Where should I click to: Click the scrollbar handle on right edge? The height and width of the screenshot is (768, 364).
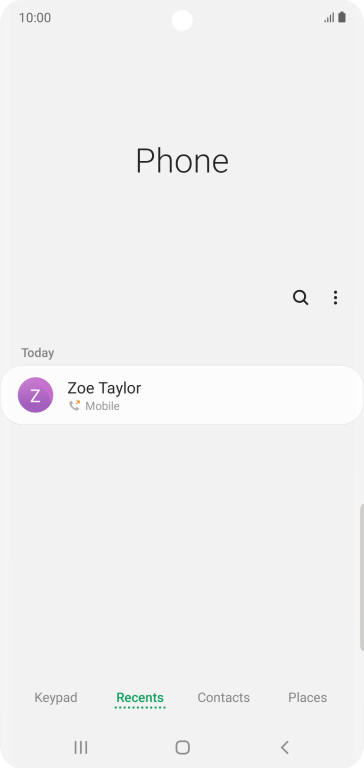(362, 577)
